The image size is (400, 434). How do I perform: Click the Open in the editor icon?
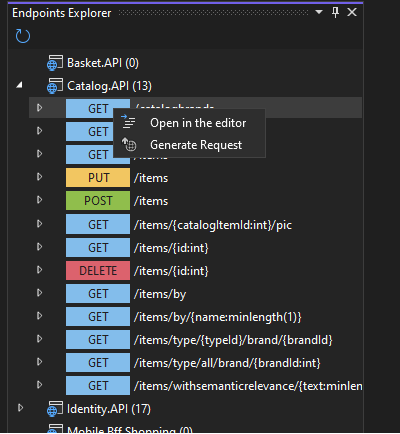tap(128, 122)
